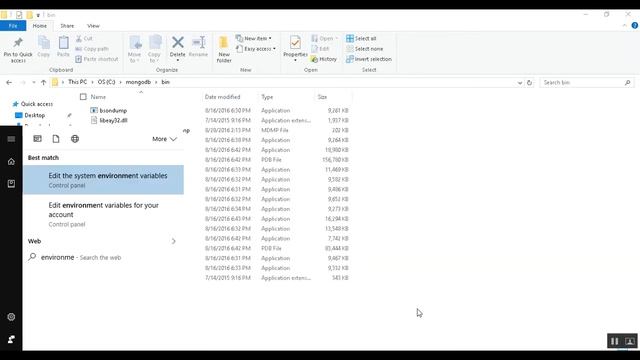Click Search bin input field
This screenshot has height=360, width=640.
587,82
